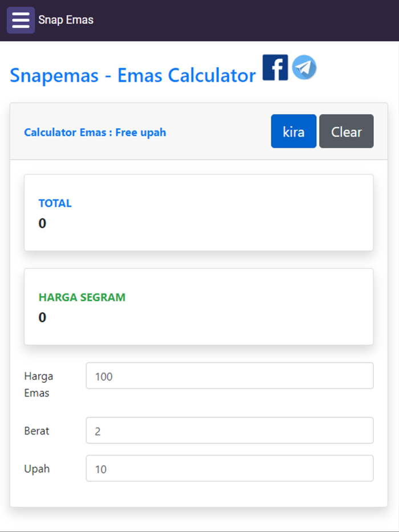Viewport: 399px width, 532px height.
Task: Click the Harga Emas input showing 100
Action: (x=228, y=375)
